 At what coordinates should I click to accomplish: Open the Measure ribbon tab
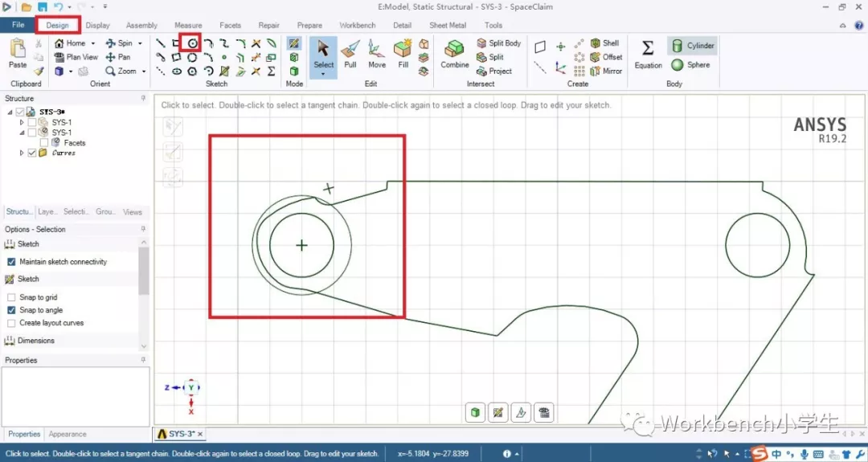coord(188,26)
